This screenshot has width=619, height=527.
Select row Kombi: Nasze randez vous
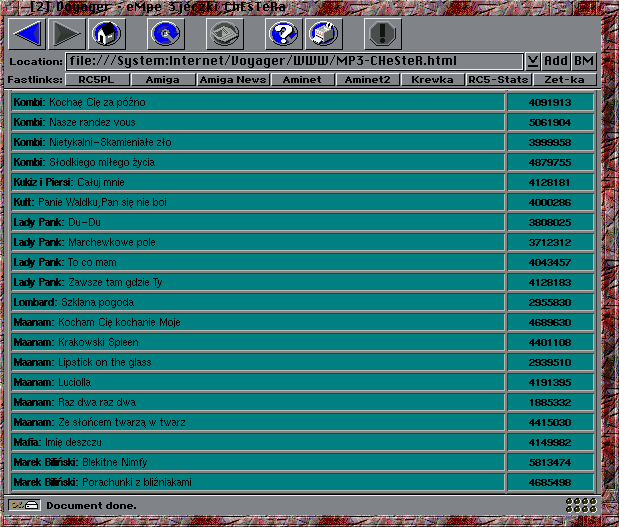[x=258, y=122]
